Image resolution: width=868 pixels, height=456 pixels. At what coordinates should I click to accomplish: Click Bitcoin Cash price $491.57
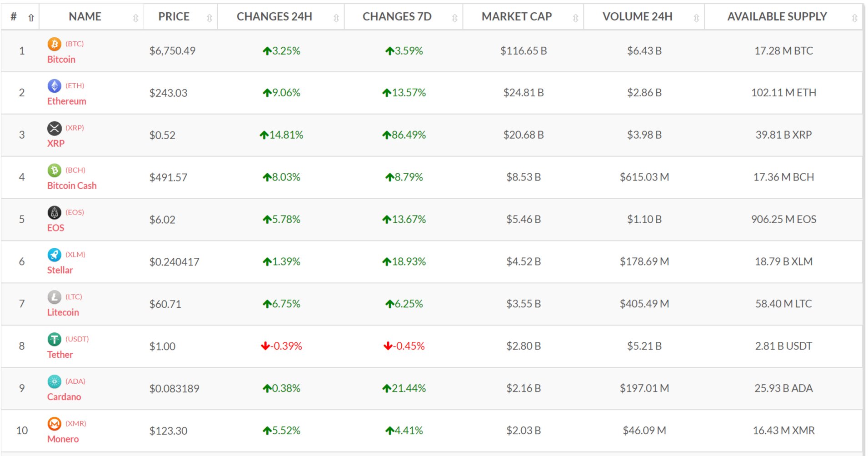(168, 177)
